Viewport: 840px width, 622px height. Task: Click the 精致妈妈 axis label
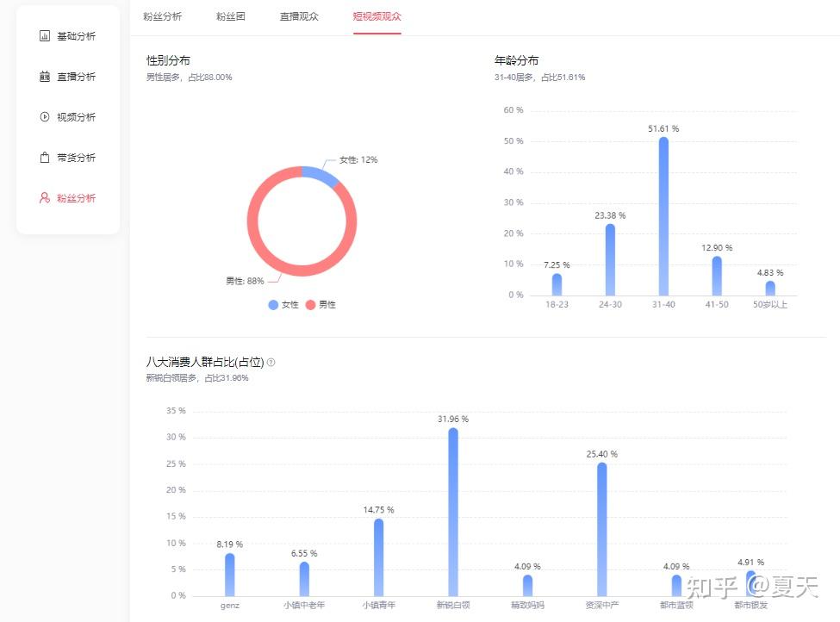tap(527, 605)
